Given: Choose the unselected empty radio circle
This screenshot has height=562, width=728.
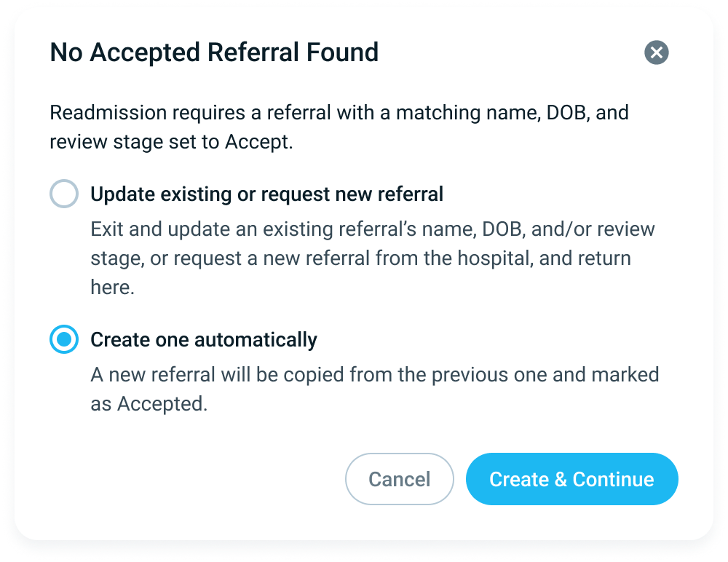Looking at the screenshot, I should [64, 194].
